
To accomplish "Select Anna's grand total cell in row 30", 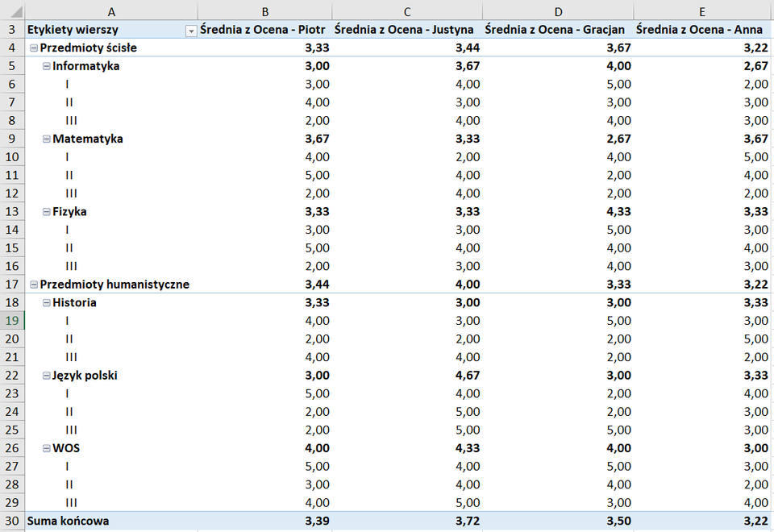I will coord(702,521).
